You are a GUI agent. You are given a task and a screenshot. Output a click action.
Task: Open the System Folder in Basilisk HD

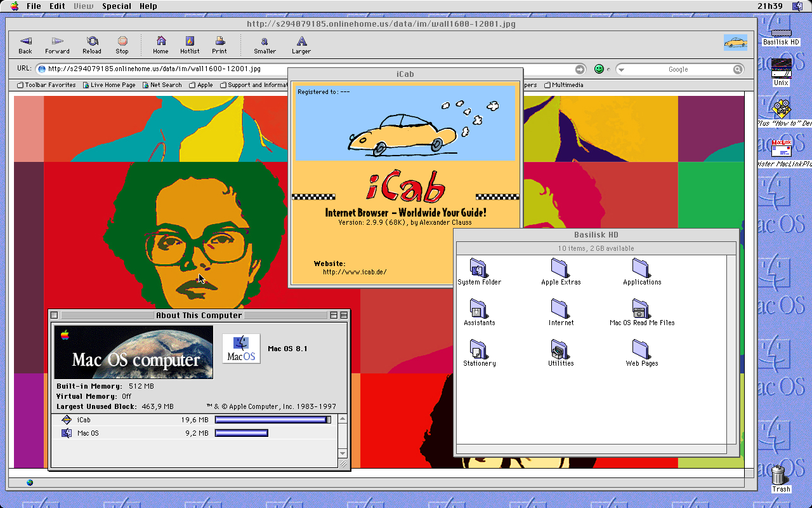click(x=479, y=272)
